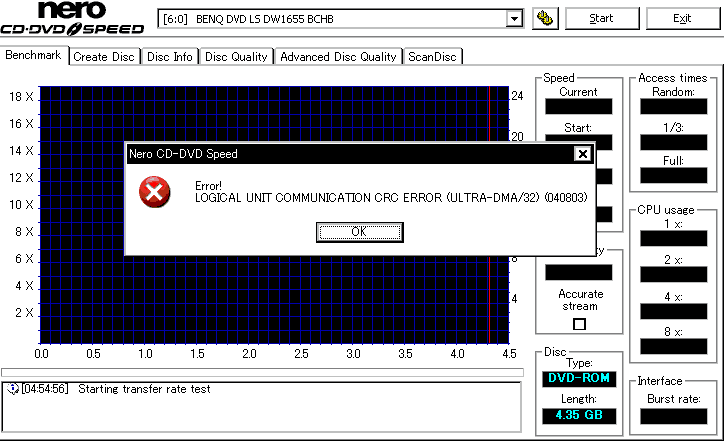Click the log entry status icon
Image resolution: width=724 pixels, height=441 pixels.
tap(13, 389)
